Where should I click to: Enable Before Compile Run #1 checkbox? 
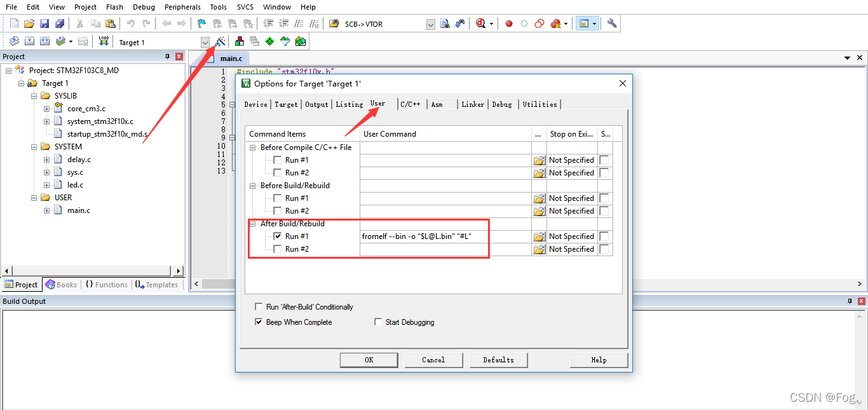278,160
